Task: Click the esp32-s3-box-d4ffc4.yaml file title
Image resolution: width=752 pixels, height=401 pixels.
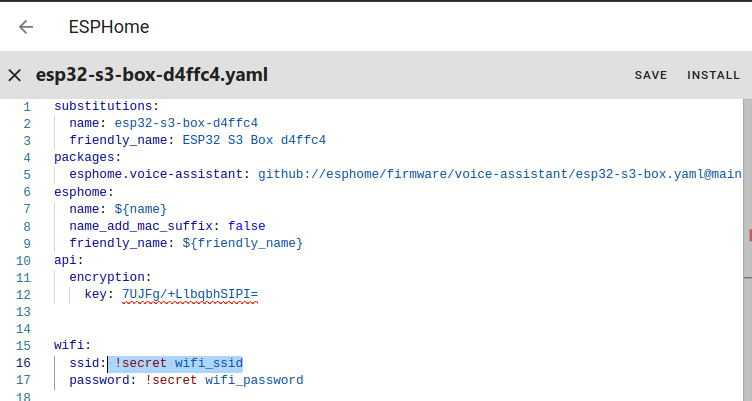Action: [152, 75]
